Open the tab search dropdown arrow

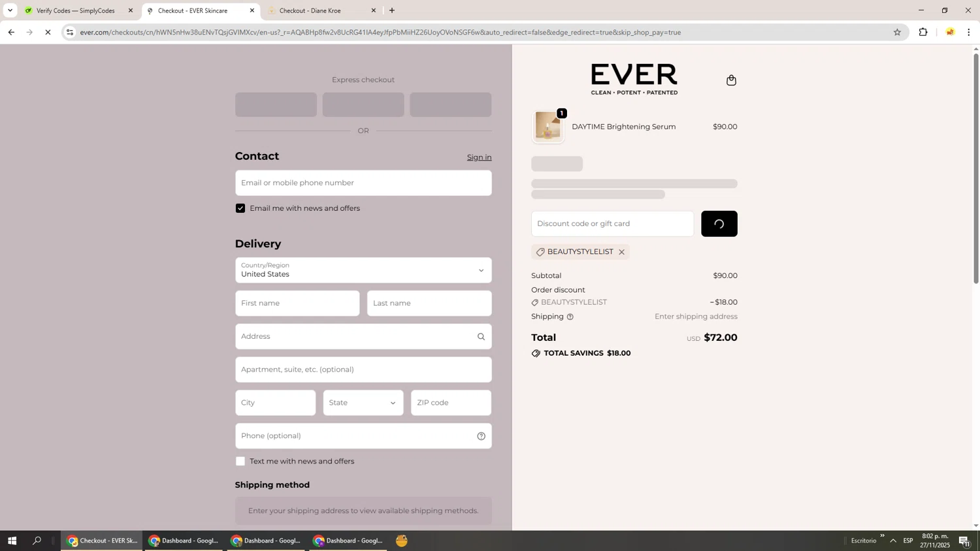point(10,10)
